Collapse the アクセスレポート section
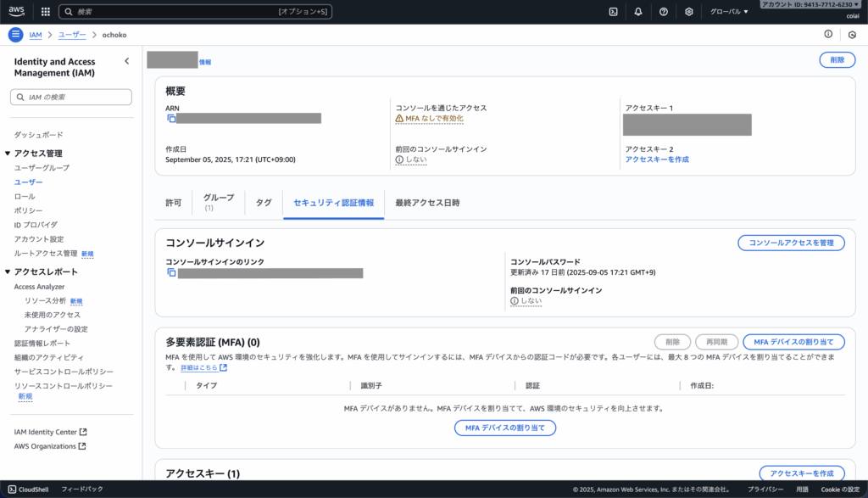Image resolution: width=868 pixels, height=498 pixels. pyautogui.click(x=8, y=272)
